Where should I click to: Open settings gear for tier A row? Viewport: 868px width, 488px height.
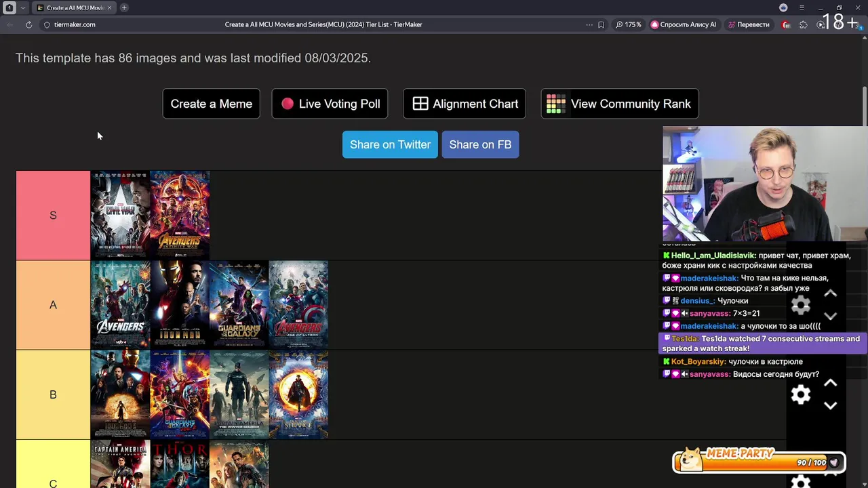[x=801, y=305]
